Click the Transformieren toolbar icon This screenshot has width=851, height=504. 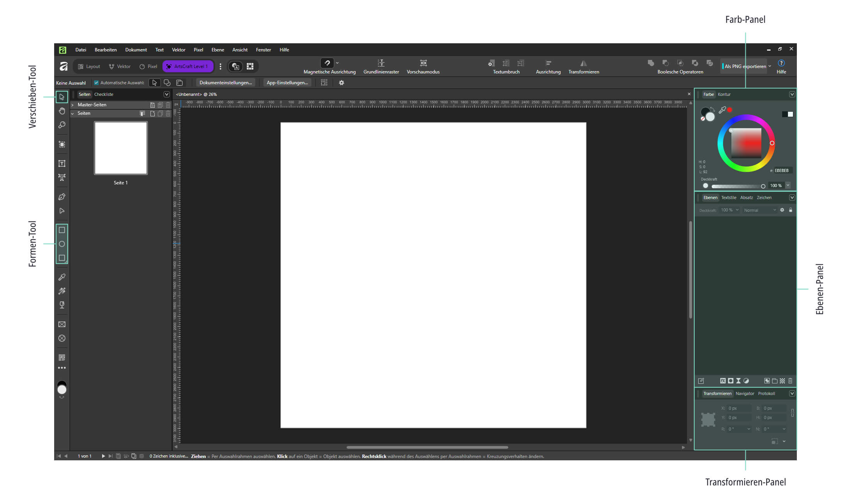(x=583, y=66)
